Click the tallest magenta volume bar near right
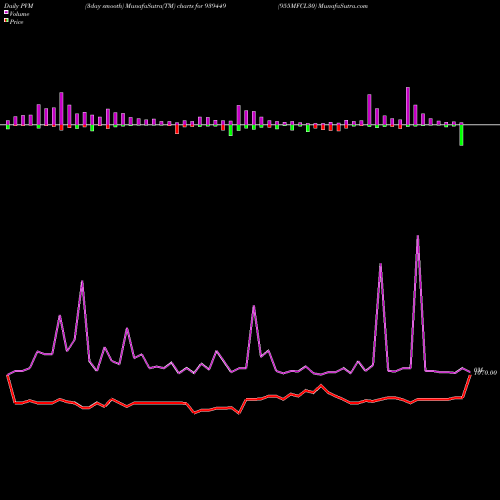This screenshot has width=500, height=500. click(x=408, y=106)
